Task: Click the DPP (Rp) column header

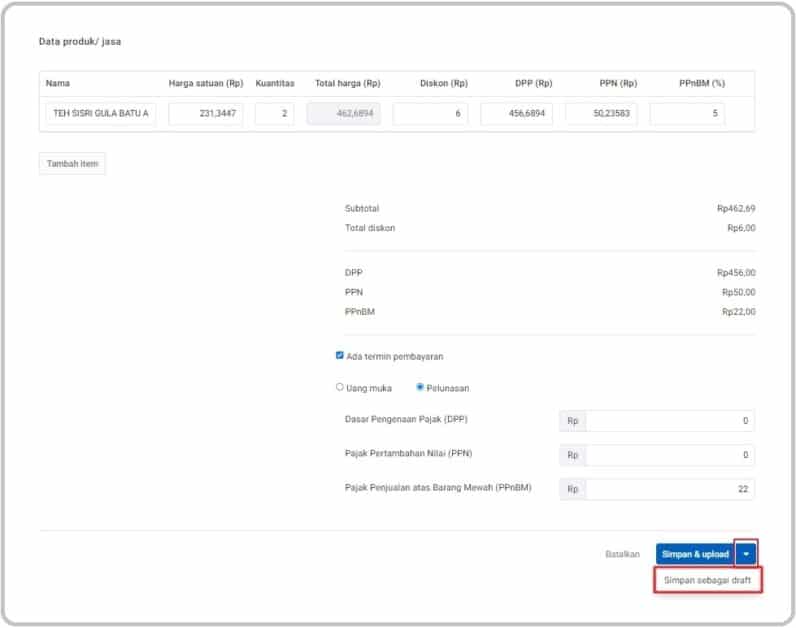Action: (534, 83)
